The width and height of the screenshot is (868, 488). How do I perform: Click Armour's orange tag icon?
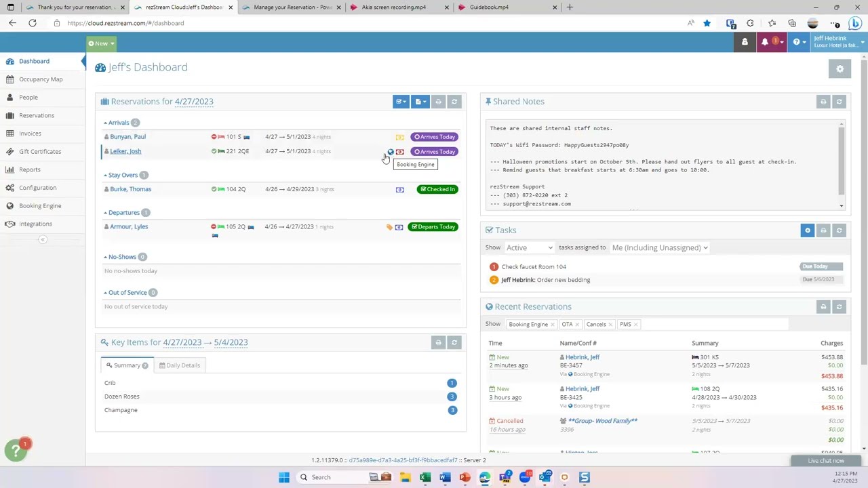coord(389,227)
